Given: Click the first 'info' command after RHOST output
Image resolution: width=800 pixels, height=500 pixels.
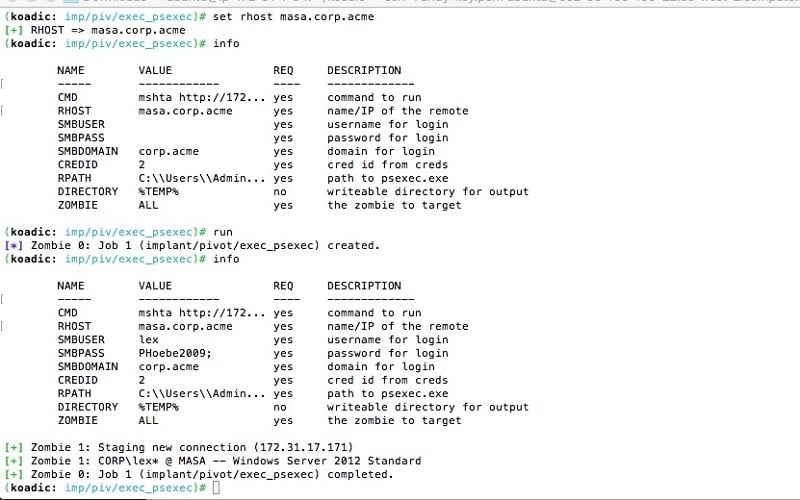Looking at the screenshot, I should (226, 43).
